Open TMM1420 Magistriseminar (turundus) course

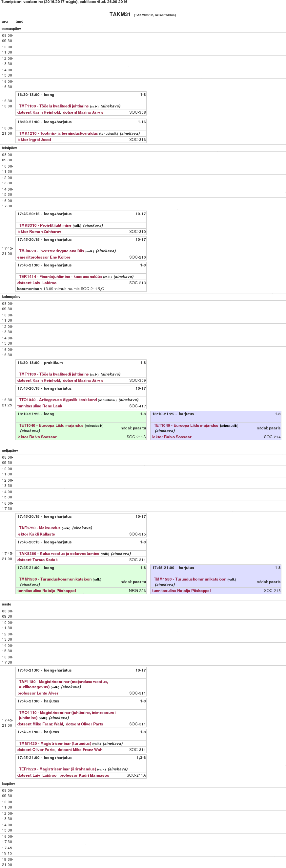(x=55, y=743)
